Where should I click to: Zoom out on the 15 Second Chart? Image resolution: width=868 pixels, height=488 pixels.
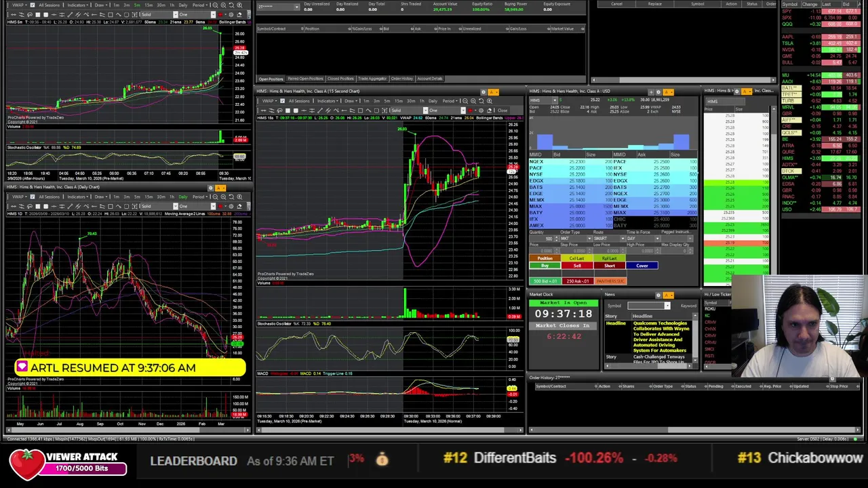[465, 101]
